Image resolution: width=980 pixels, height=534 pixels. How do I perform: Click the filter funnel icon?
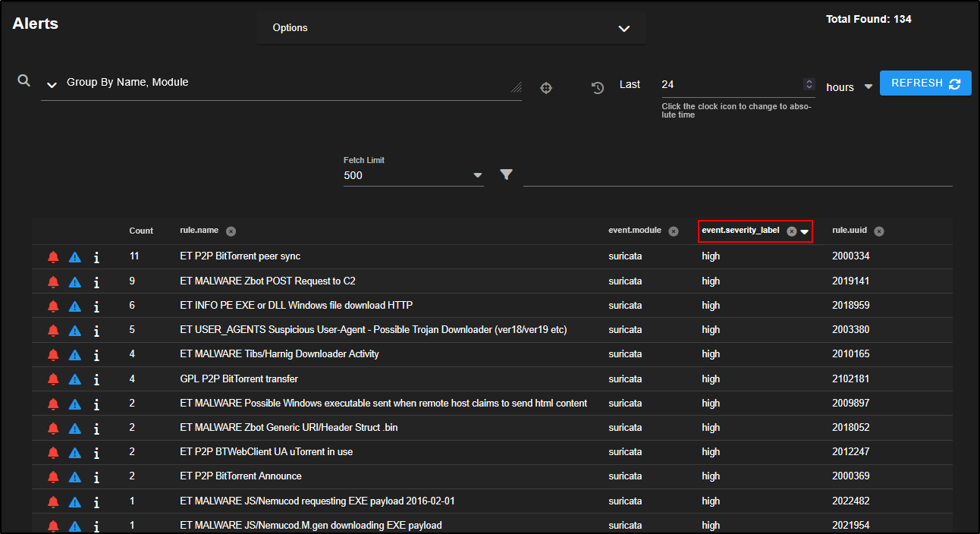[x=507, y=175]
